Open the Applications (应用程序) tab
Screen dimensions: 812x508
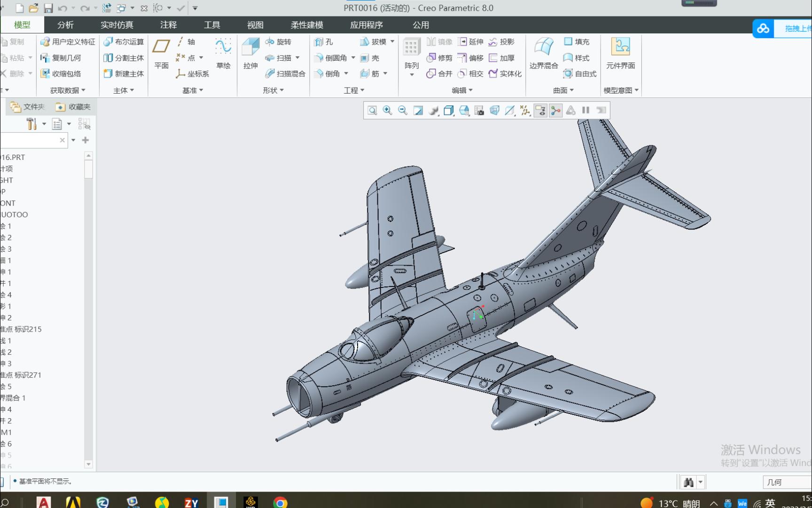pos(367,25)
